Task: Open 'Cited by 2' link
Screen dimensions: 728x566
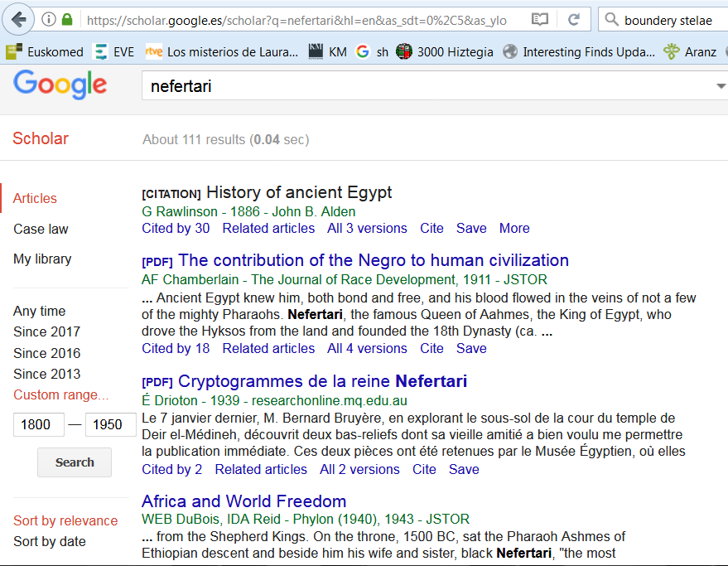Action: tap(172, 469)
